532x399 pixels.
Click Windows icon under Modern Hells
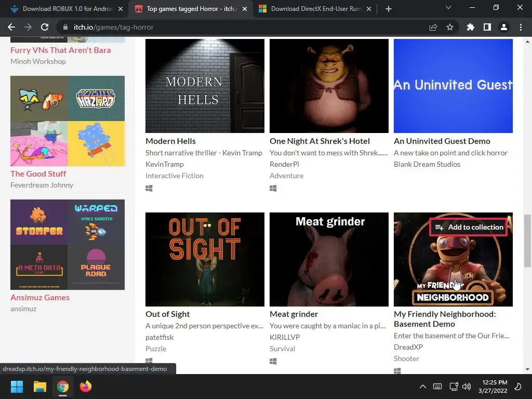tap(149, 188)
